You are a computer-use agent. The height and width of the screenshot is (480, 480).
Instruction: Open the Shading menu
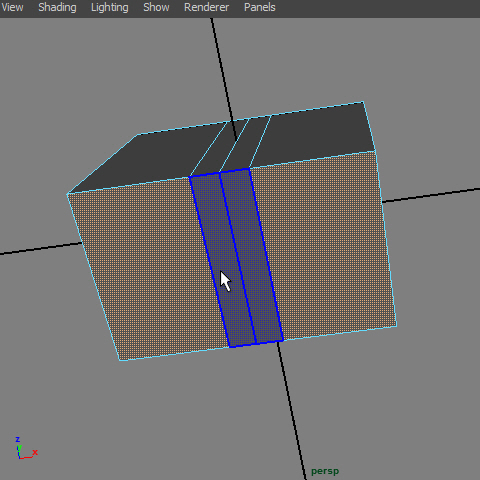(57, 7)
